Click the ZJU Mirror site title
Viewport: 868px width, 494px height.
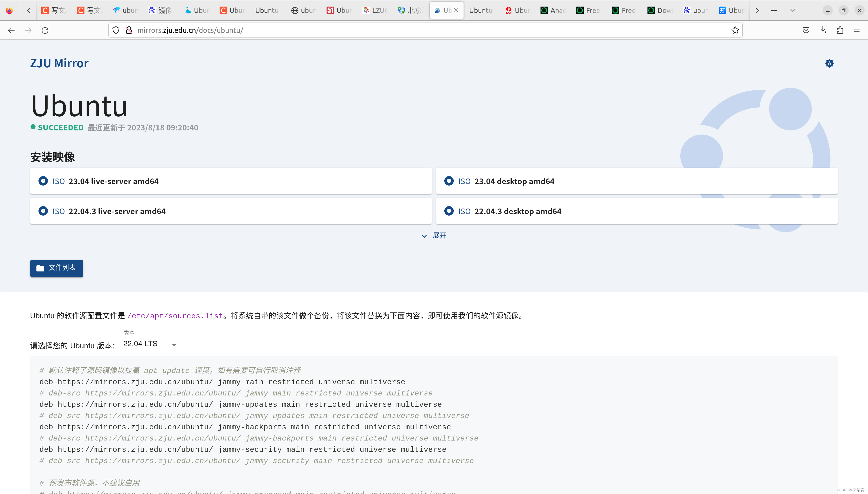(59, 63)
